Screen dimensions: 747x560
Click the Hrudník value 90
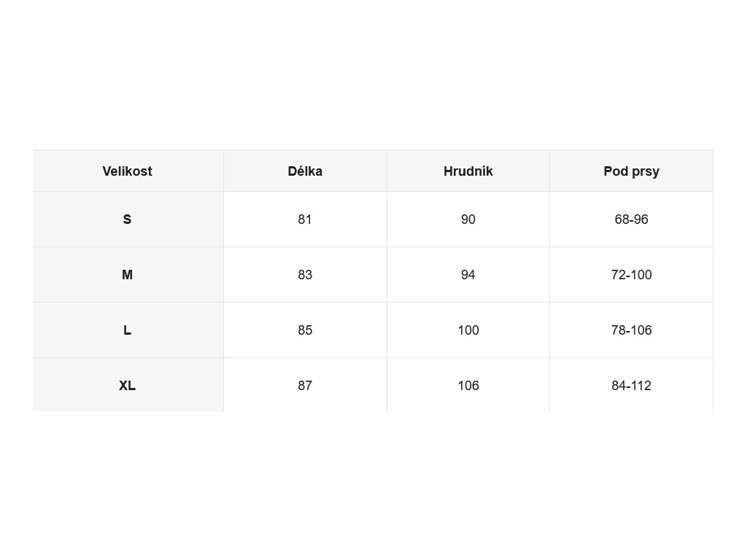click(x=468, y=219)
